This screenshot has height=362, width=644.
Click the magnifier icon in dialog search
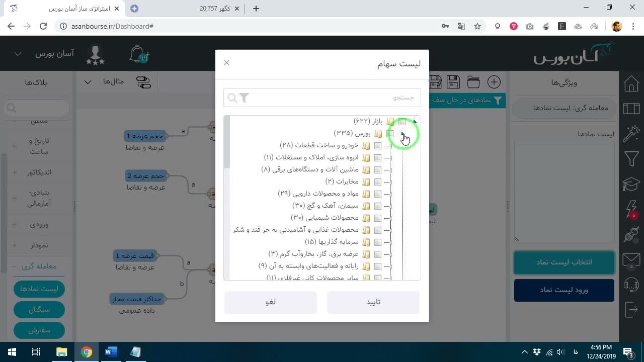pos(232,98)
